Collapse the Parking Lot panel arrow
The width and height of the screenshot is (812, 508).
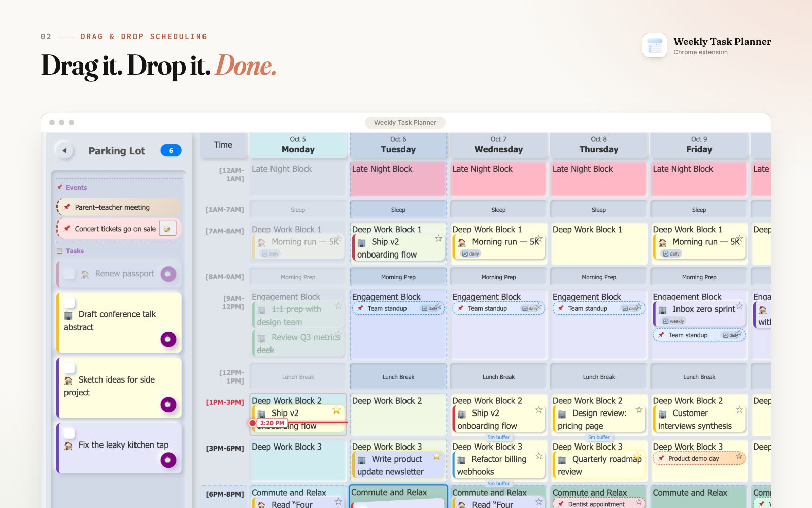tap(64, 150)
